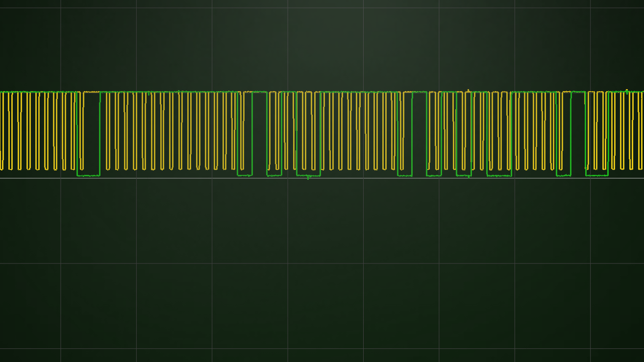Click the green glitch spike at top right
The width and height of the screenshot is (644, 362).
pos(627,90)
